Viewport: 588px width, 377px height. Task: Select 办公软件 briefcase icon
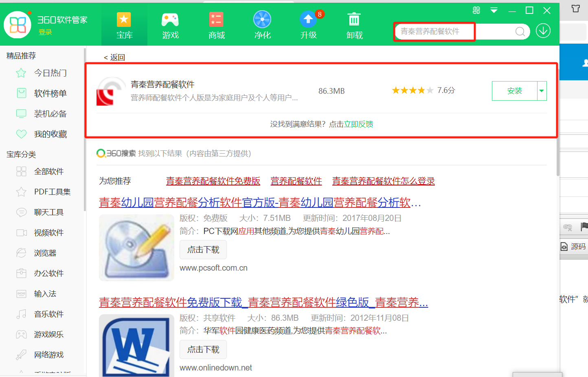tap(21, 273)
